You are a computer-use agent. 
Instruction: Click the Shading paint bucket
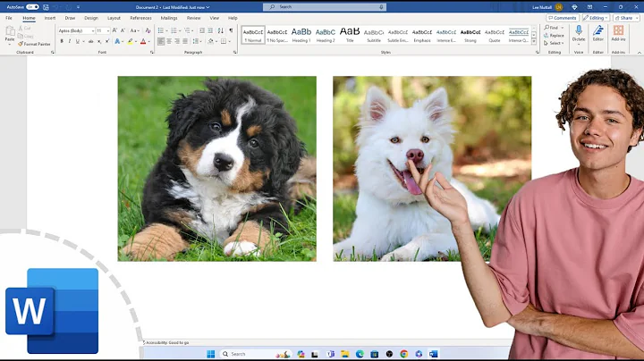pos(210,41)
